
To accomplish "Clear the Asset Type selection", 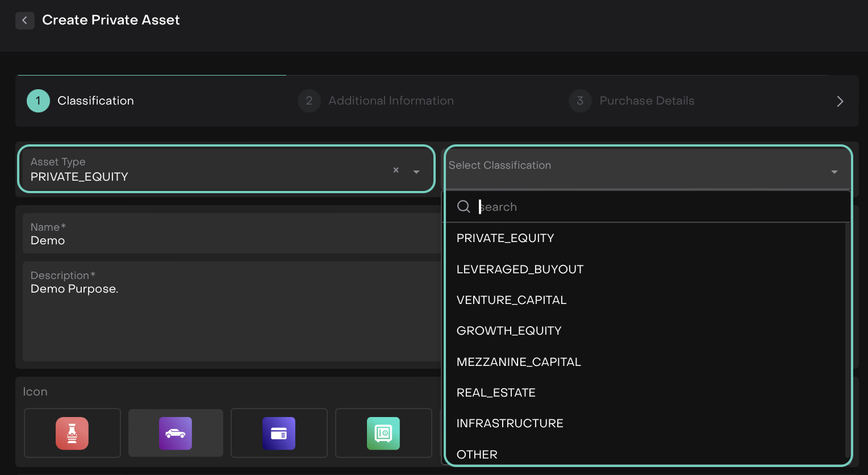I will [396, 170].
